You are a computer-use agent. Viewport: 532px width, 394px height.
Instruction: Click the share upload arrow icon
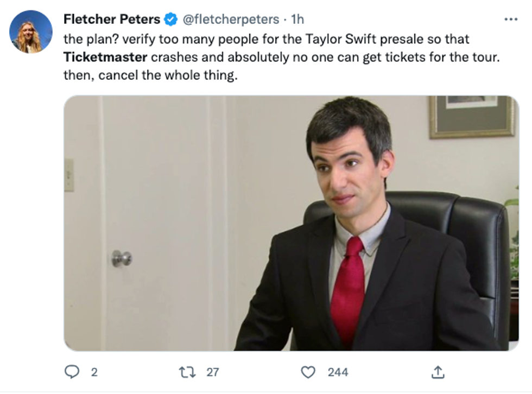(438, 372)
